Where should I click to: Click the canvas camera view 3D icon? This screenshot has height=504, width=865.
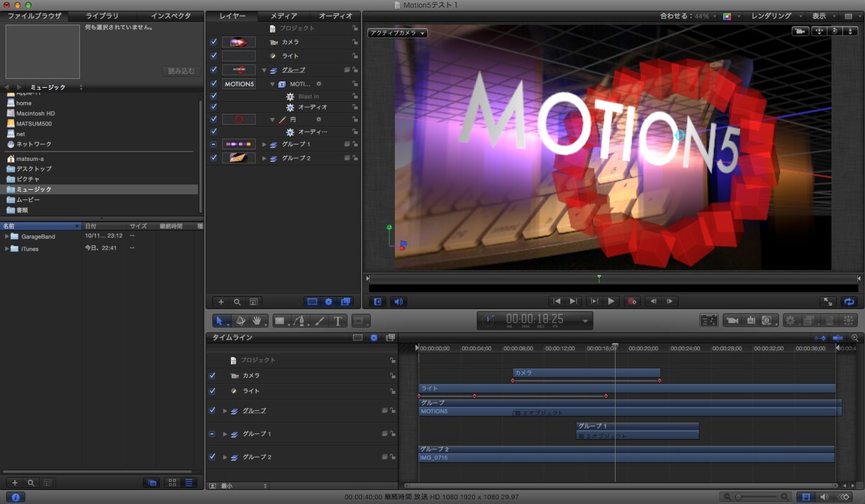800,31
